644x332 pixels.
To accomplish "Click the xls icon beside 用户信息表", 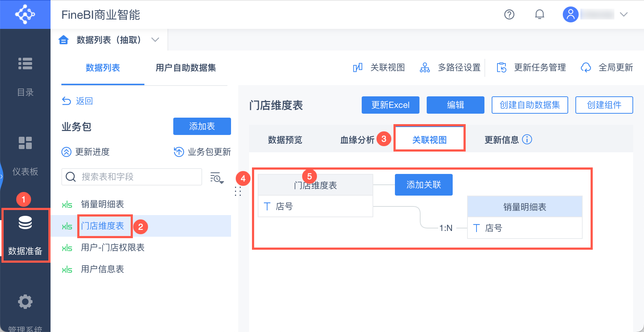I will coord(67,270).
